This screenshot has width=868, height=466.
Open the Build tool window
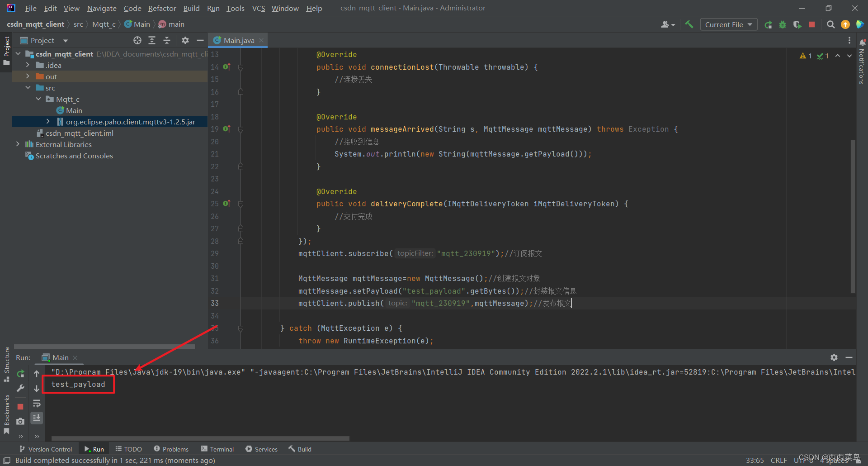click(x=300, y=449)
